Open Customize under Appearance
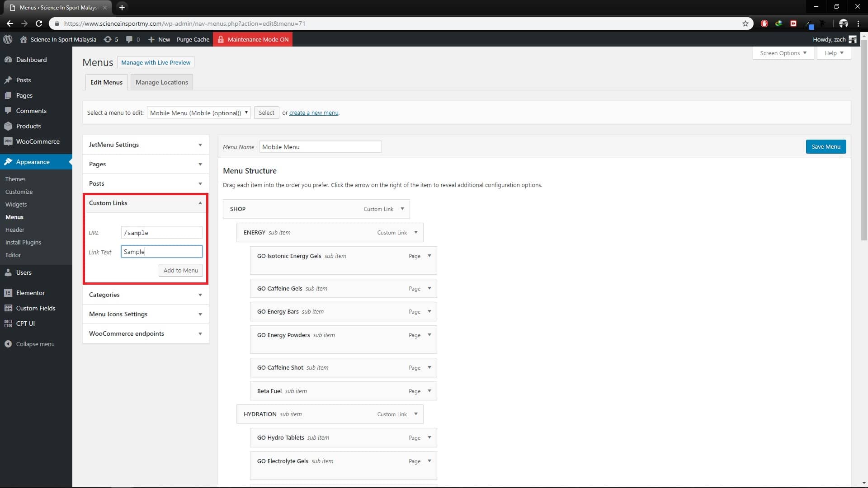The image size is (868, 488). pyautogui.click(x=19, y=192)
